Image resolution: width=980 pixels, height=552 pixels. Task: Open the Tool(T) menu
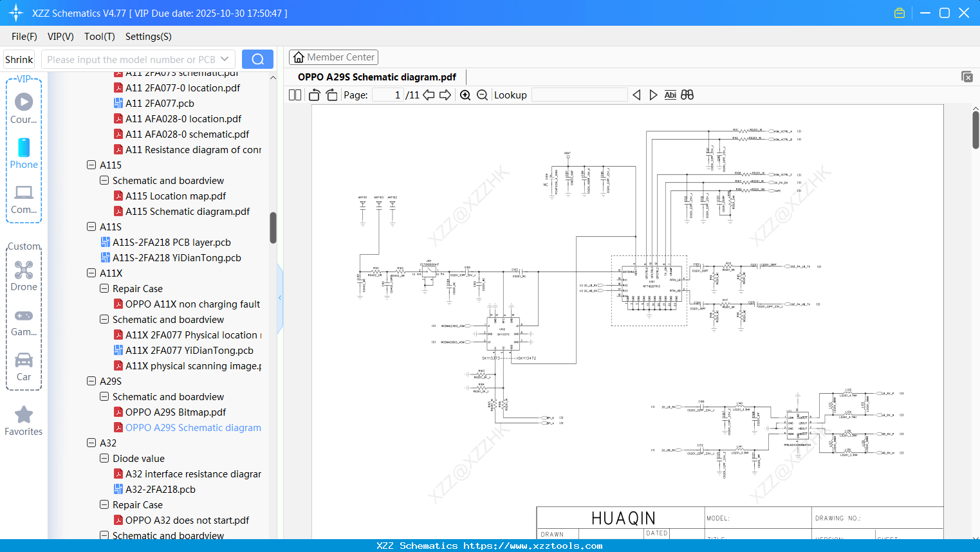click(99, 37)
